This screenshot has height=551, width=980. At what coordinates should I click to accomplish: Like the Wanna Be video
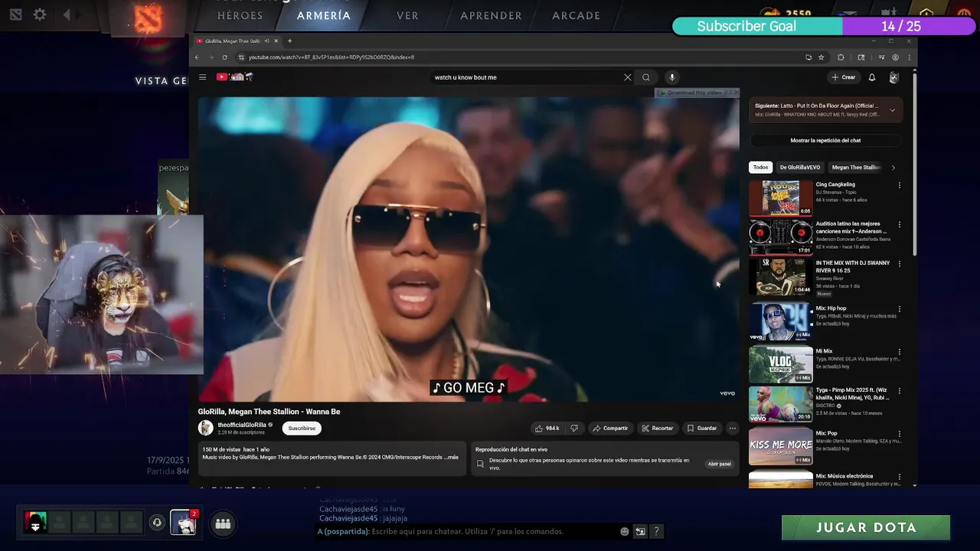point(547,429)
